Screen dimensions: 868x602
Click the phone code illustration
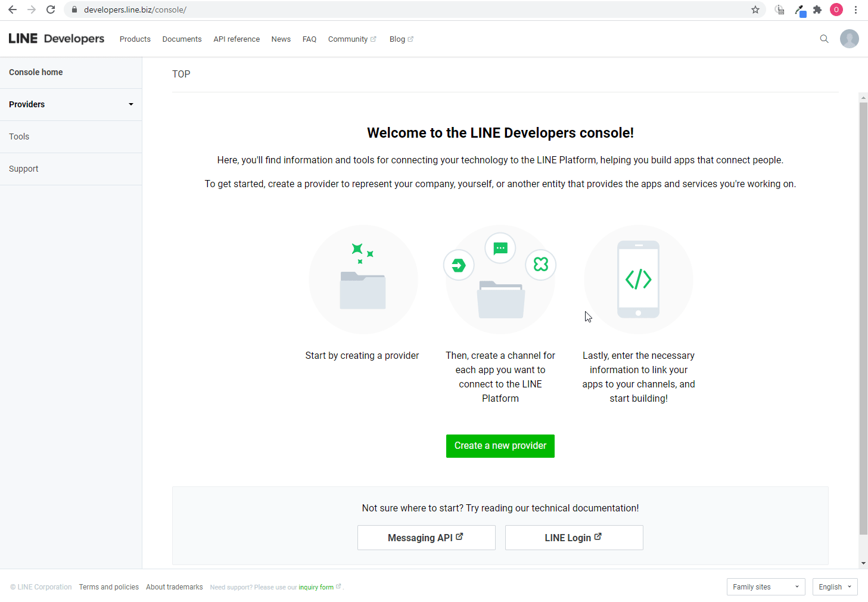(639, 279)
